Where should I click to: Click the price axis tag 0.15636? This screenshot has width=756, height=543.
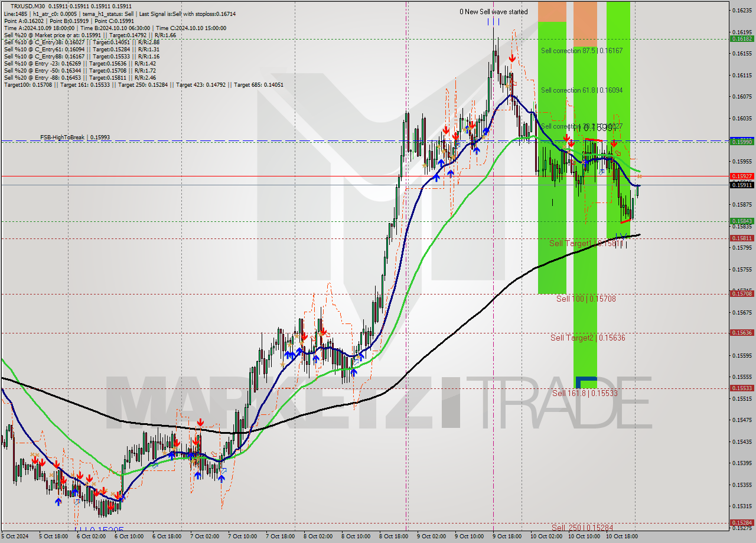coord(742,333)
